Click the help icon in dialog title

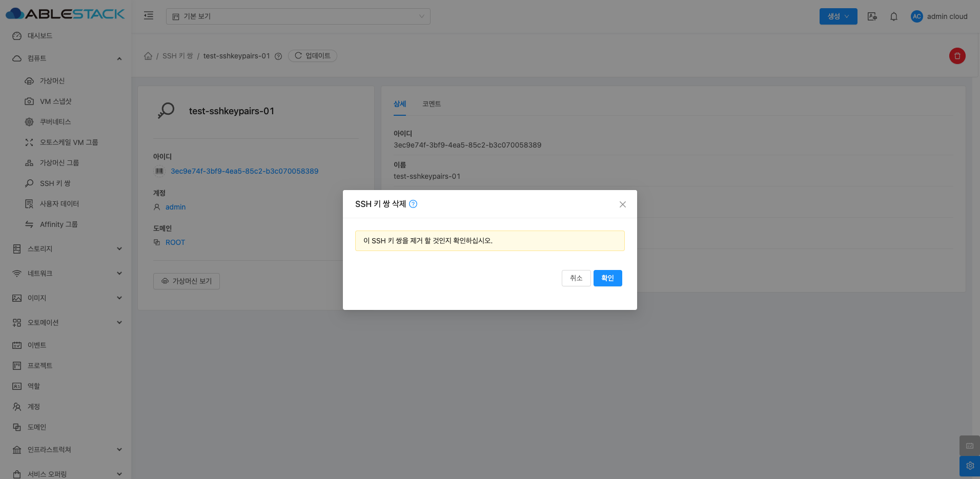pos(413,204)
